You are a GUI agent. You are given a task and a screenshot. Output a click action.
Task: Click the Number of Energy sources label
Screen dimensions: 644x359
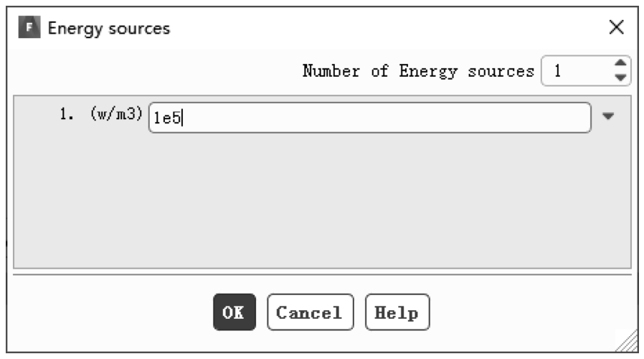(418, 71)
